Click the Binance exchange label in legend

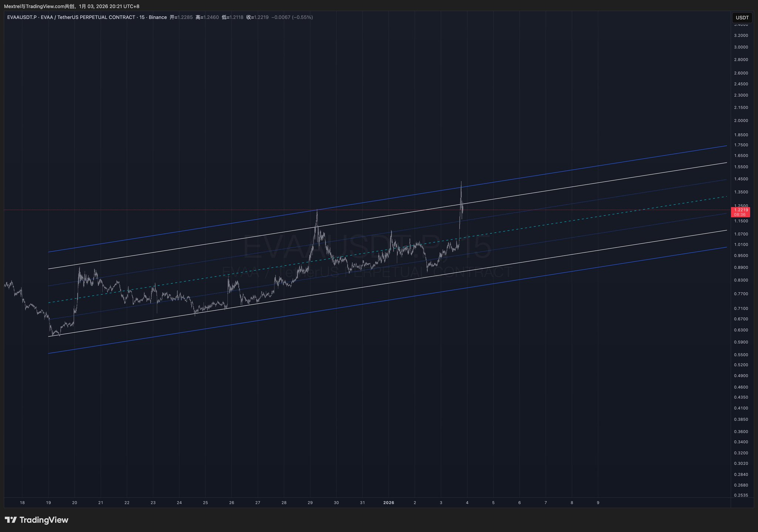pos(158,17)
